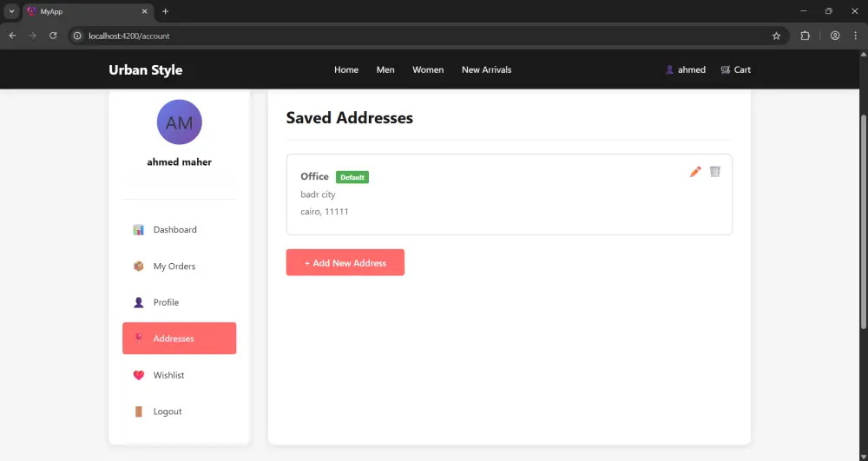The image size is (868, 461).
Task: Open the browser profile icon
Action: [835, 36]
